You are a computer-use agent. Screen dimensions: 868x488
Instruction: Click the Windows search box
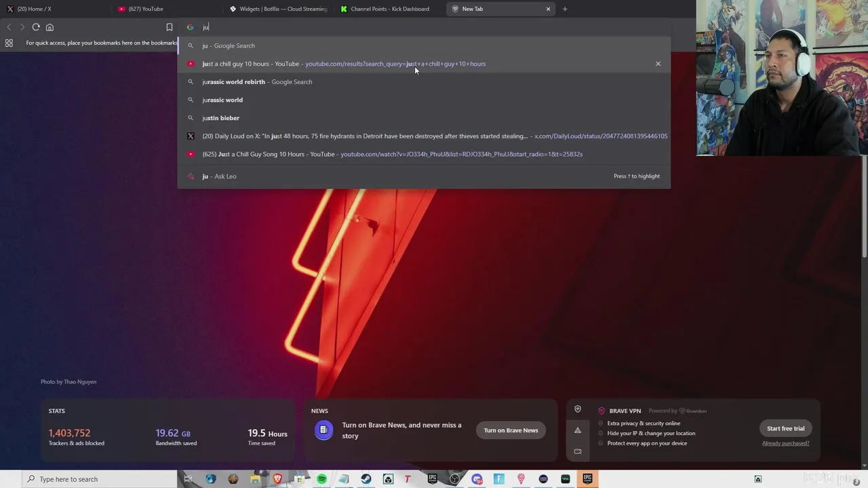[99, 479]
